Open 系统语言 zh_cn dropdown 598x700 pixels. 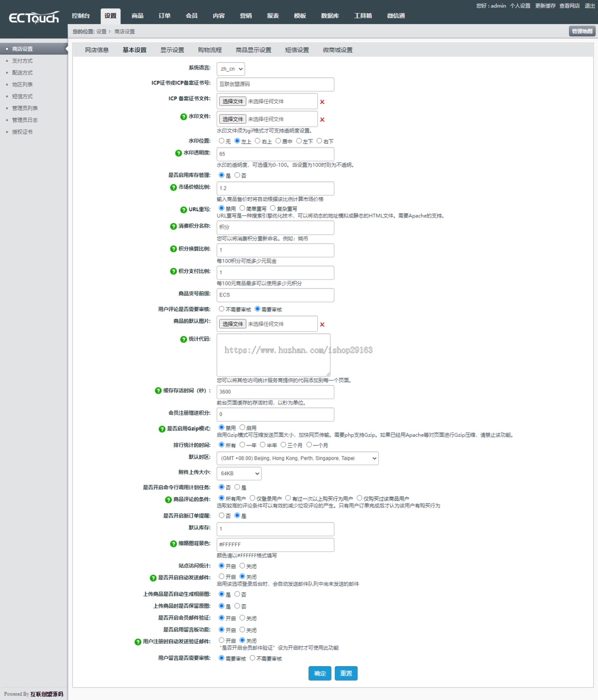(x=231, y=69)
